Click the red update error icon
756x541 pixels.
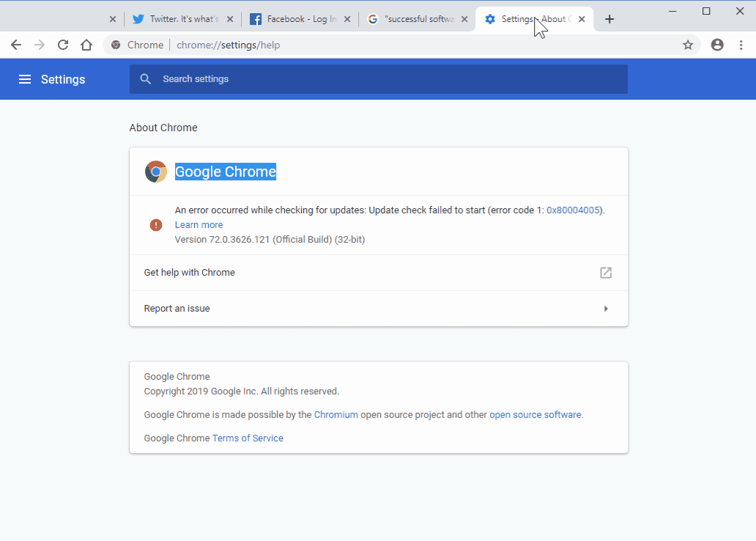pyautogui.click(x=156, y=225)
